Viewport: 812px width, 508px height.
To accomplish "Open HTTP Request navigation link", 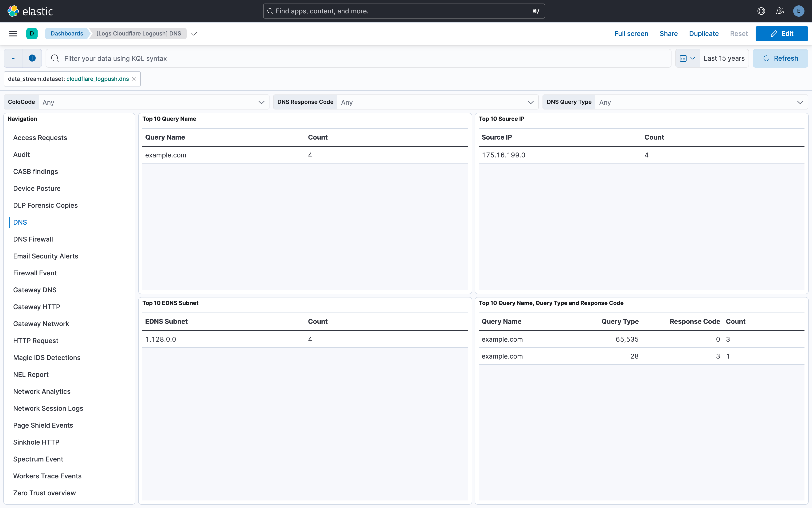I will pyautogui.click(x=36, y=341).
